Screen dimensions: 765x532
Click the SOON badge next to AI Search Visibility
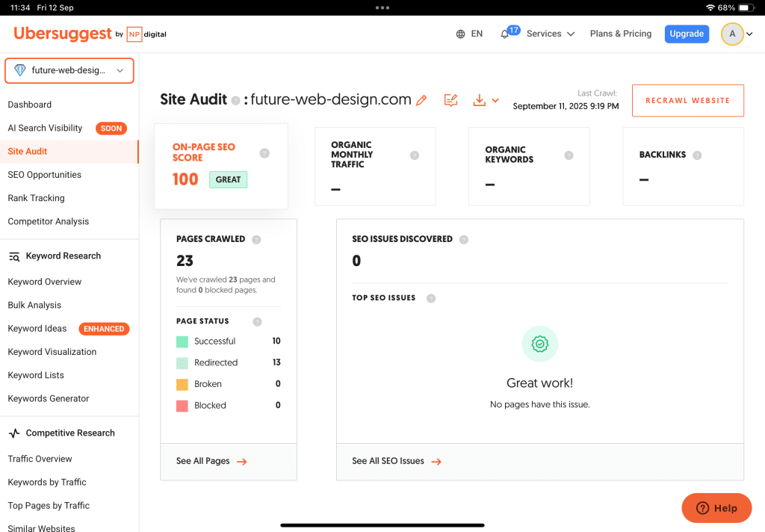111,129
